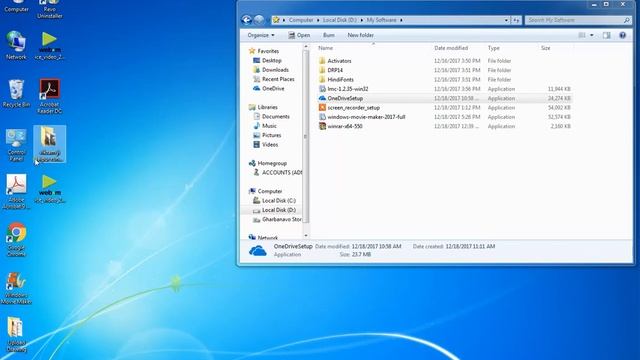Select the Upload Drawing folder on the desktop
The height and width of the screenshot is (360, 640).
click(16, 335)
